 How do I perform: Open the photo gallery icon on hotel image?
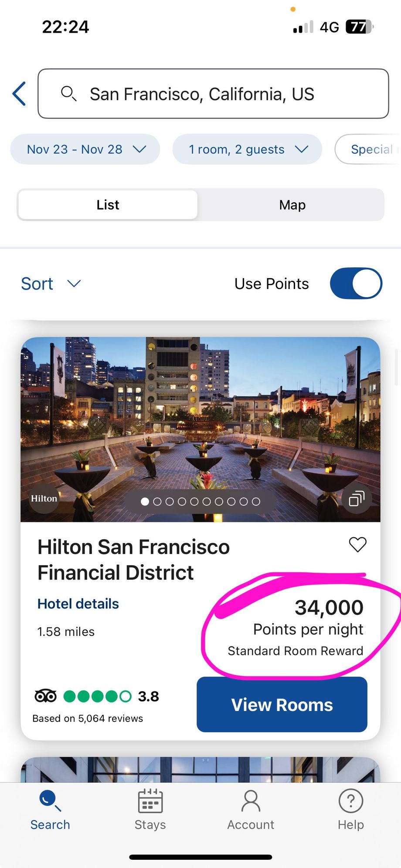[356, 498]
